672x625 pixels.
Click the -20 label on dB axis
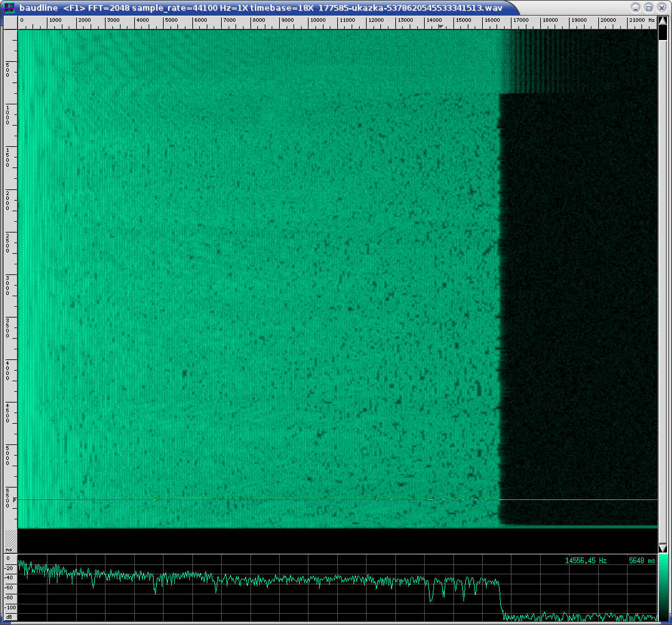pyautogui.click(x=9, y=568)
